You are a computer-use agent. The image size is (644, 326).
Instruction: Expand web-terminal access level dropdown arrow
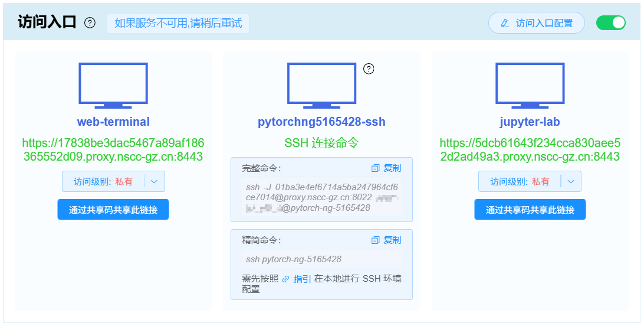click(x=155, y=181)
